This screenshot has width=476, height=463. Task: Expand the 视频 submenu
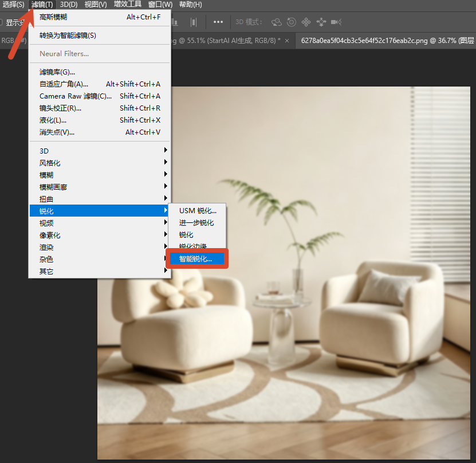point(100,223)
